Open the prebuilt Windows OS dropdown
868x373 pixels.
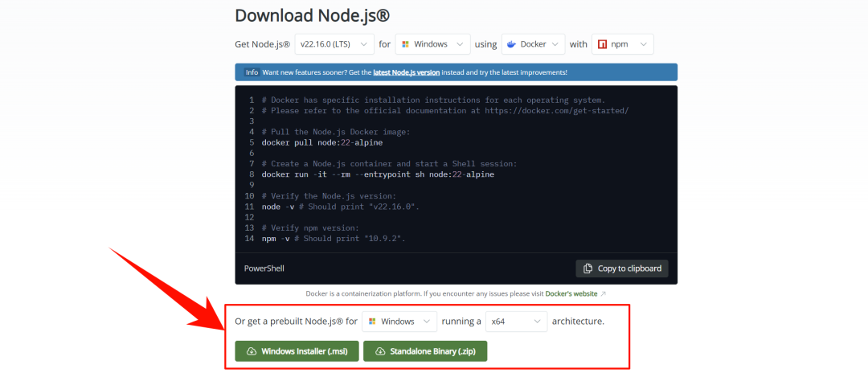coord(399,322)
